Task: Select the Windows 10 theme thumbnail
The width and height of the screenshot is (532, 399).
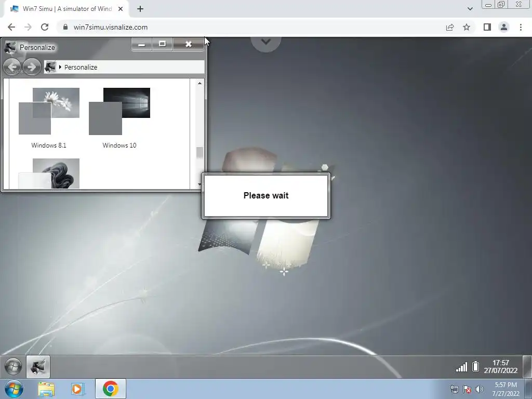Action: pos(119,111)
